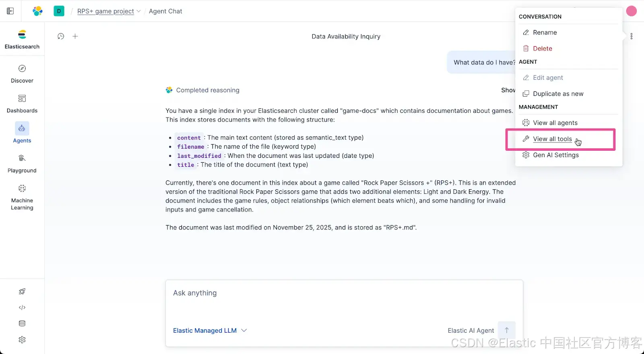Open the Elasticsearch home in sidebar
This screenshot has height=354, width=644.
[x=22, y=39]
